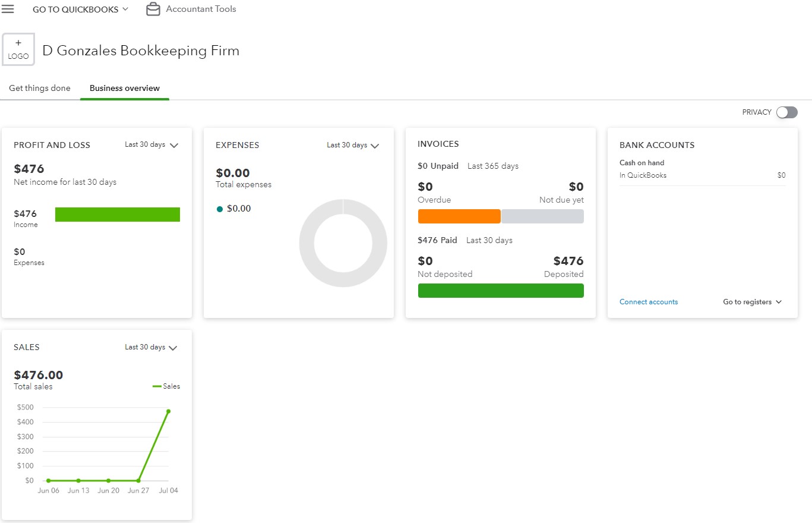Click the Jul 04 sales data point
The width and height of the screenshot is (812, 523).
point(169,411)
